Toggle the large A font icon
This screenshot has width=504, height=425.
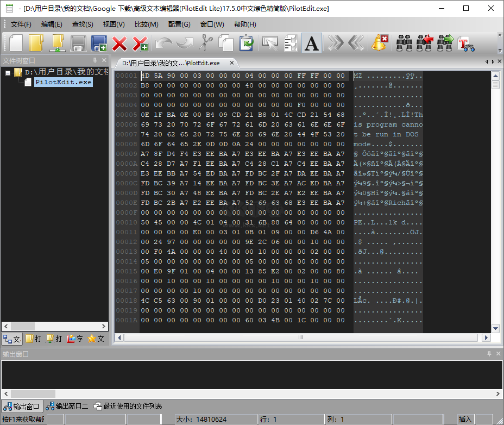[x=311, y=43]
